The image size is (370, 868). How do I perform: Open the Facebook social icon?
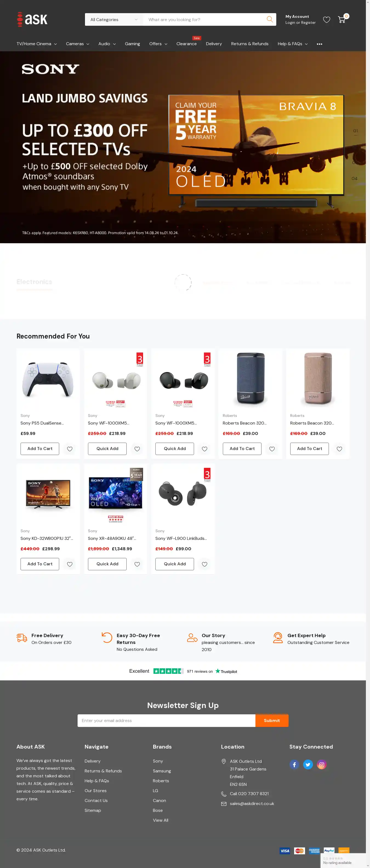(294, 764)
